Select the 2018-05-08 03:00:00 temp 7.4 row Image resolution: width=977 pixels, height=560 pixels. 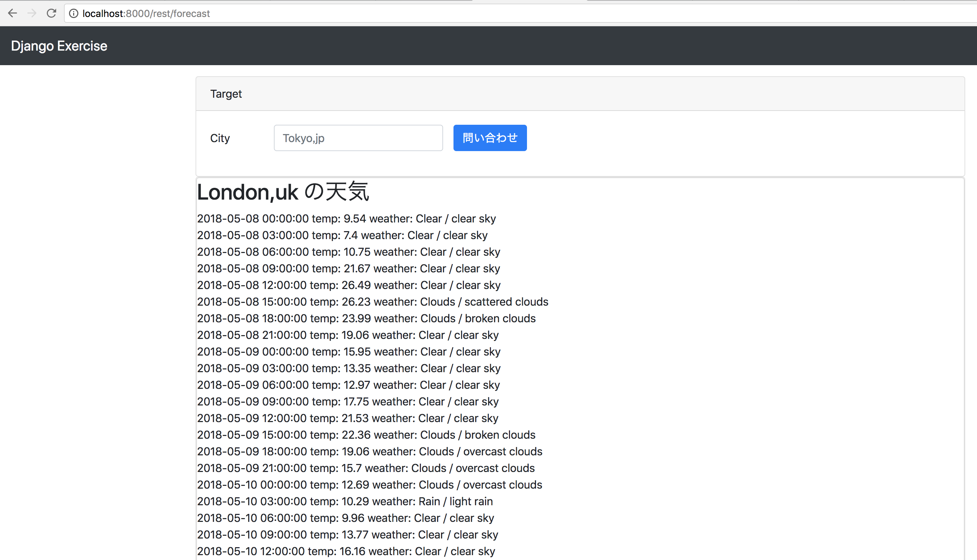click(x=342, y=235)
